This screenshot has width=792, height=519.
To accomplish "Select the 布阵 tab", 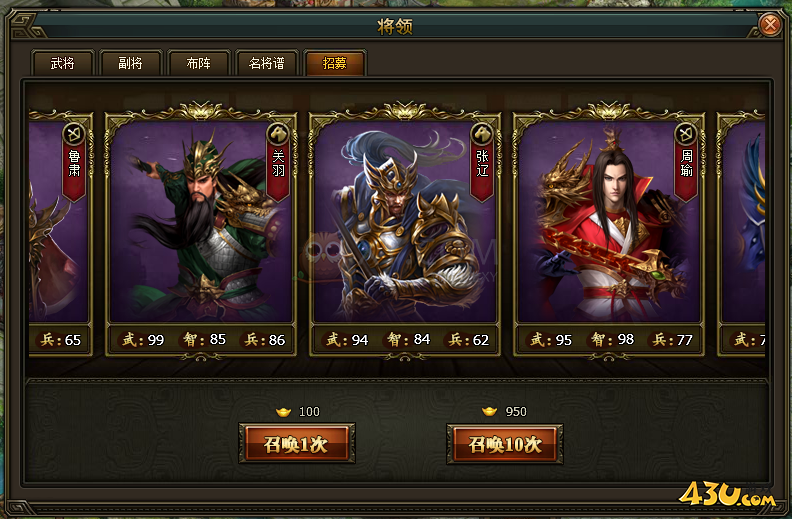I will pos(199,63).
